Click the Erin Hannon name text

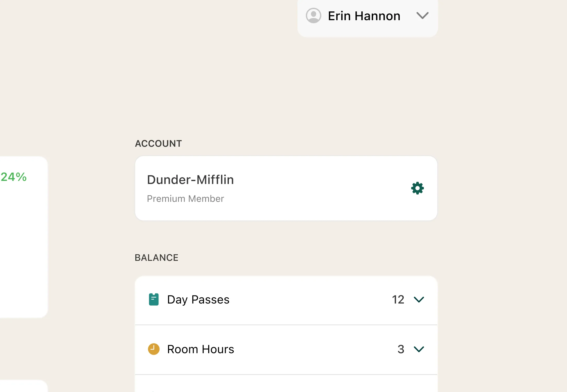[x=364, y=16]
